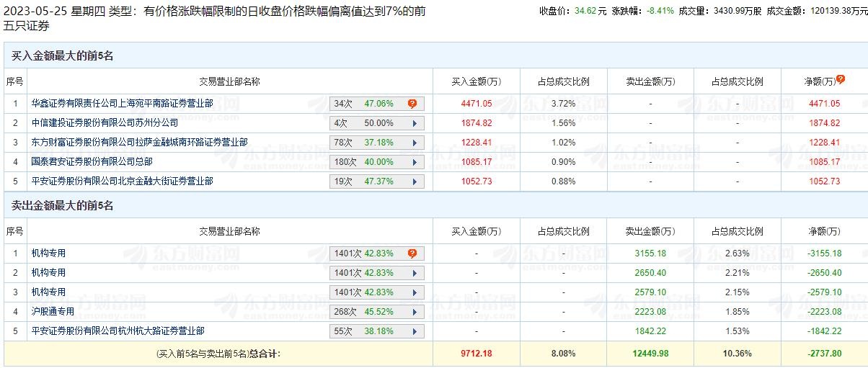Open 东方财富证券拉萨金融城南环路营业部 link
Screen dimensions: 868x368
tap(139, 143)
